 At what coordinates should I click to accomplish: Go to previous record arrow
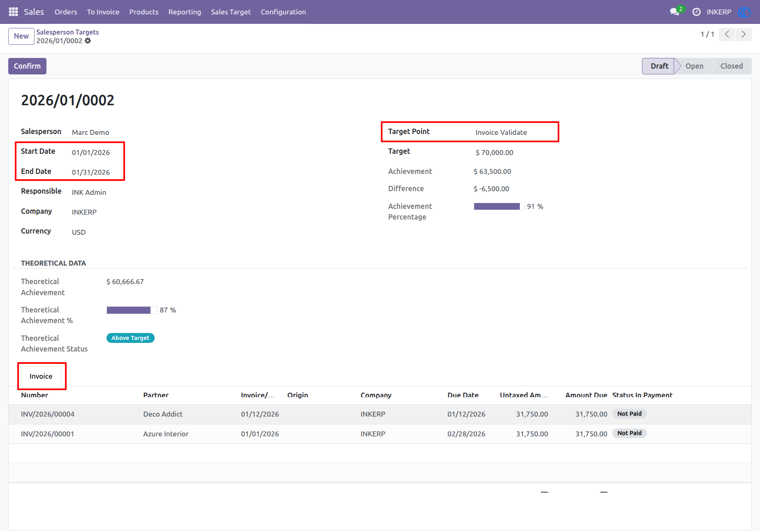(727, 35)
